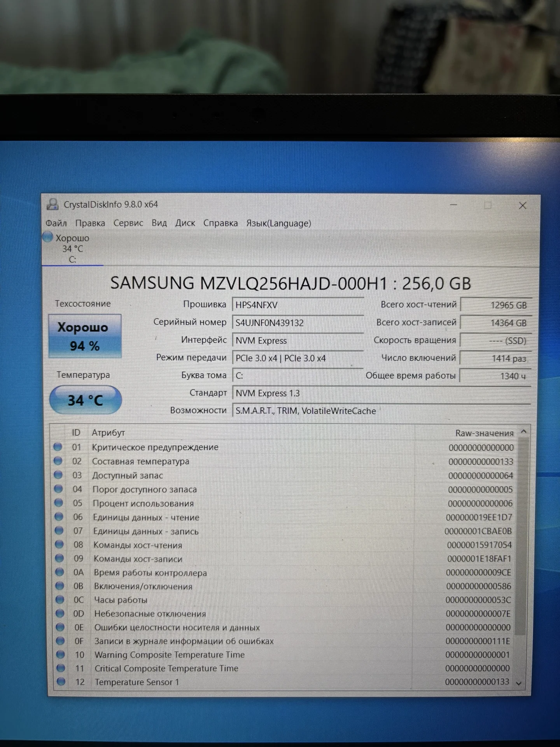This screenshot has width=560, height=747.
Task: Click total host reads value 12965 GB
Action: pyautogui.click(x=495, y=305)
